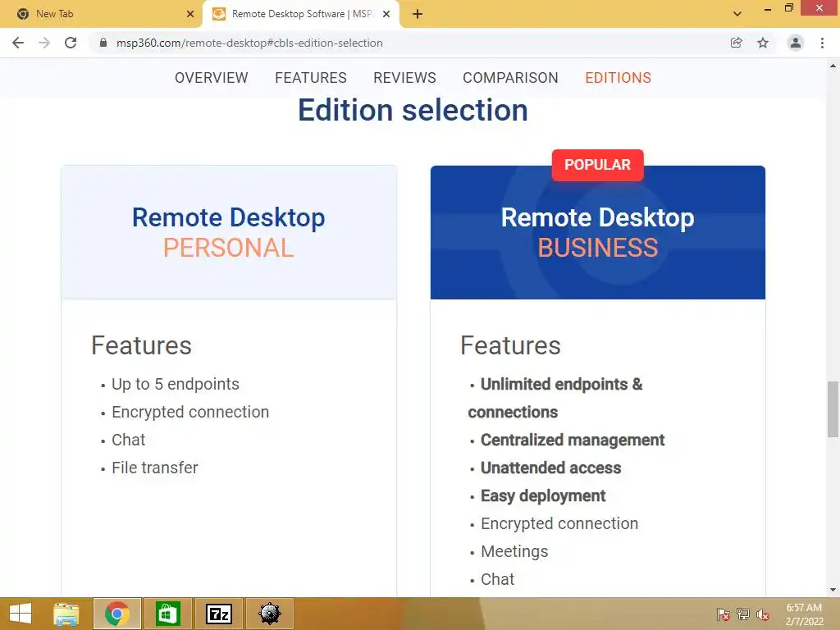Click 'Centralized management' feature
Viewport: 840px width, 630px height.
(x=572, y=440)
